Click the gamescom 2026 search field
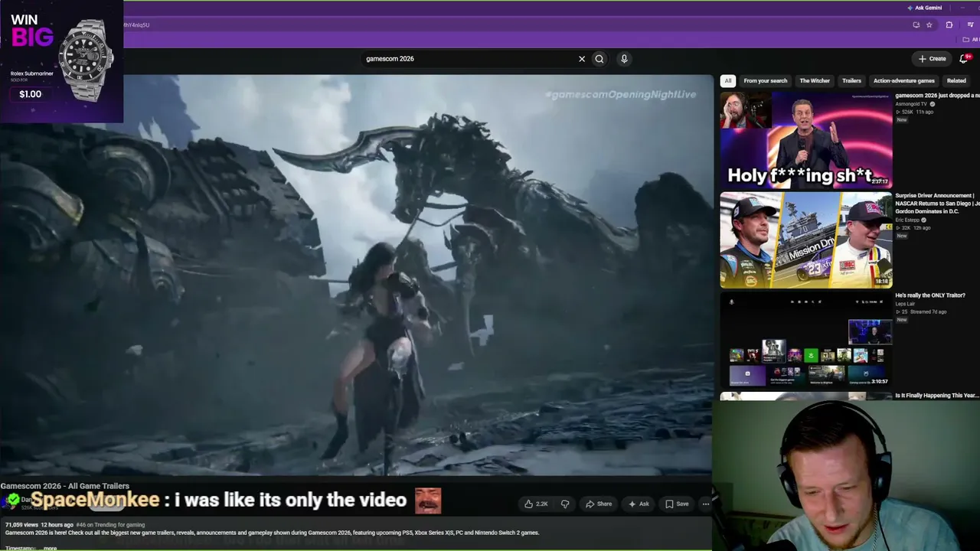 pyautogui.click(x=467, y=59)
